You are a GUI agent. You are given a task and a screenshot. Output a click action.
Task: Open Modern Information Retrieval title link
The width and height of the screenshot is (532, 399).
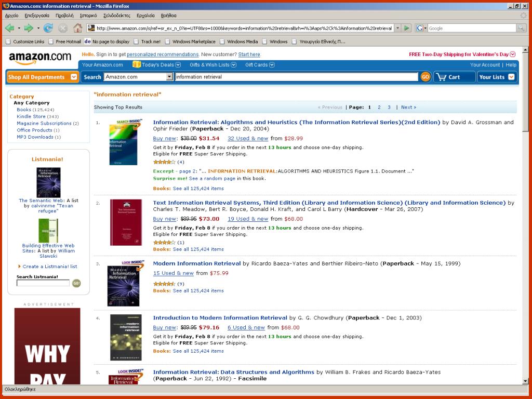point(197,263)
